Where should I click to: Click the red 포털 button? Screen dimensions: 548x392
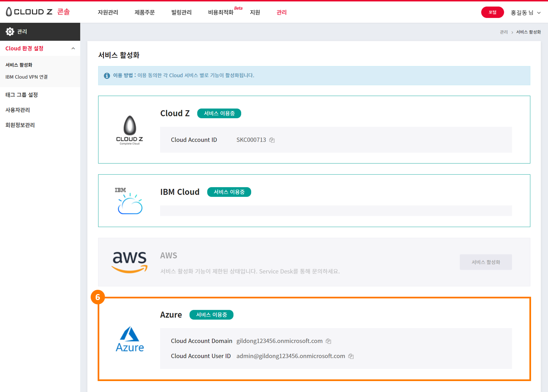tap(493, 12)
